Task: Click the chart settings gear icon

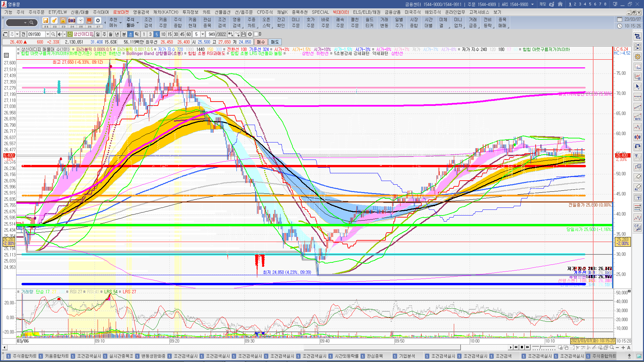Action: click(x=250, y=34)
